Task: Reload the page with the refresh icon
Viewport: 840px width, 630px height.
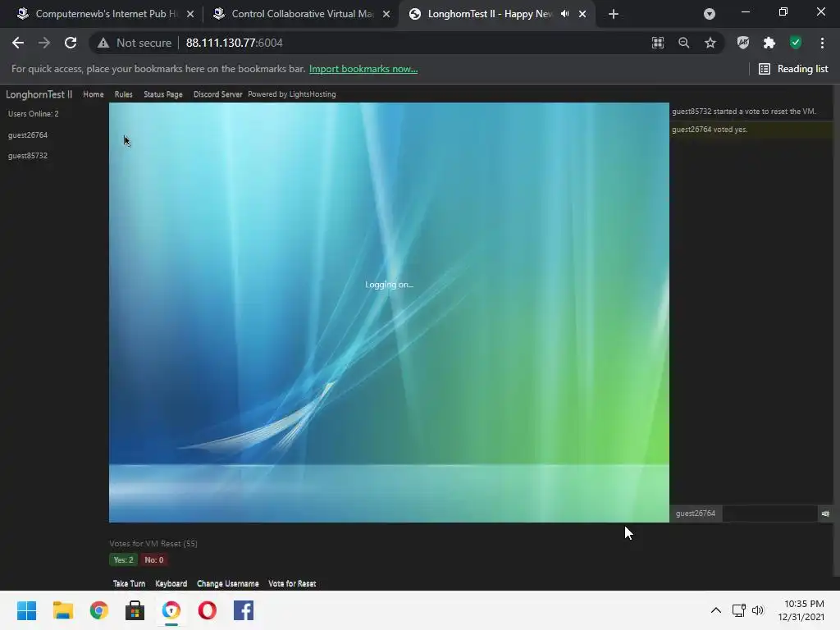Action: click(71, 43)
